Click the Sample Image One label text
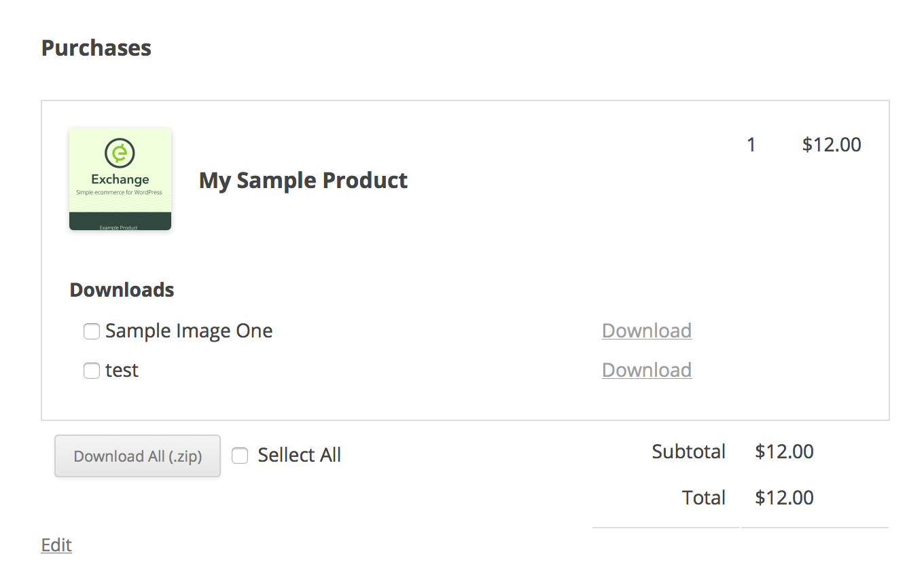Viewport: 924px width, 588px height. pos(189,331)
